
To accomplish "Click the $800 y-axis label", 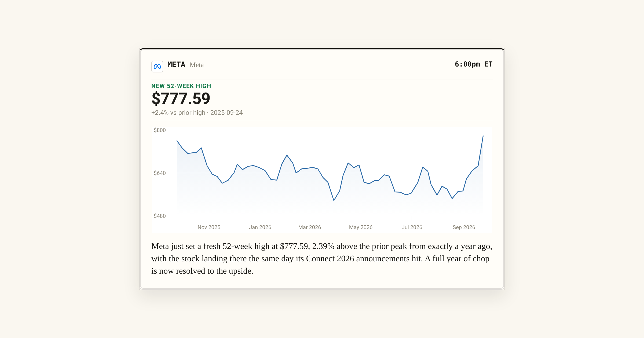I will click(x=160, y=130).
